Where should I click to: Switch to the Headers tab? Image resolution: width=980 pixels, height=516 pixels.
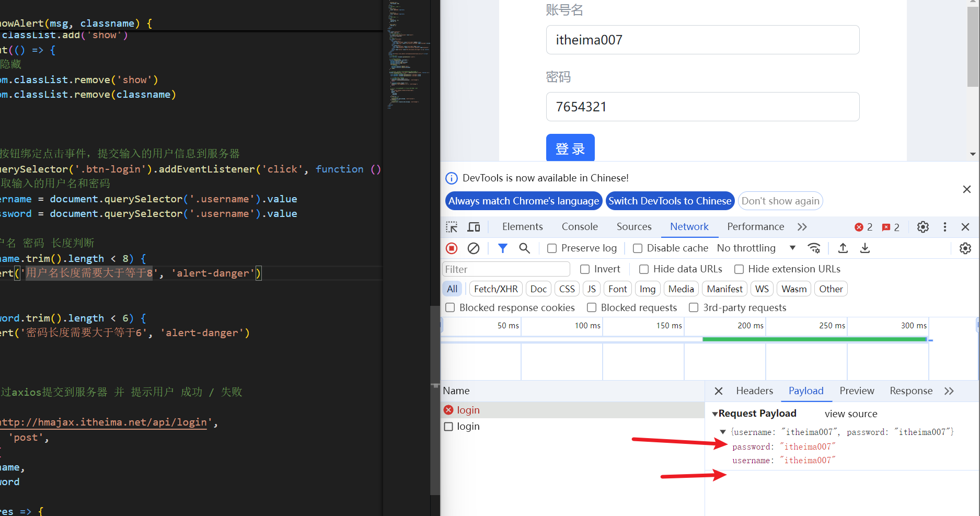(x=754, y=391)
